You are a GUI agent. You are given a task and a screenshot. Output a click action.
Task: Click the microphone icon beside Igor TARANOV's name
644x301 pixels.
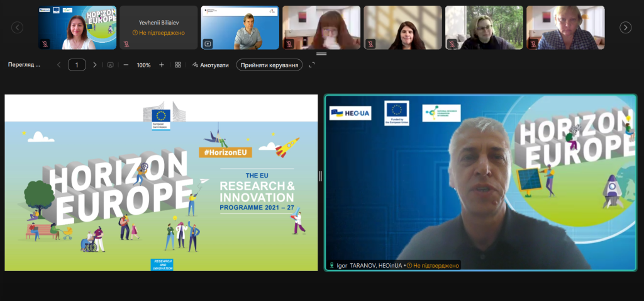[332, 266]
